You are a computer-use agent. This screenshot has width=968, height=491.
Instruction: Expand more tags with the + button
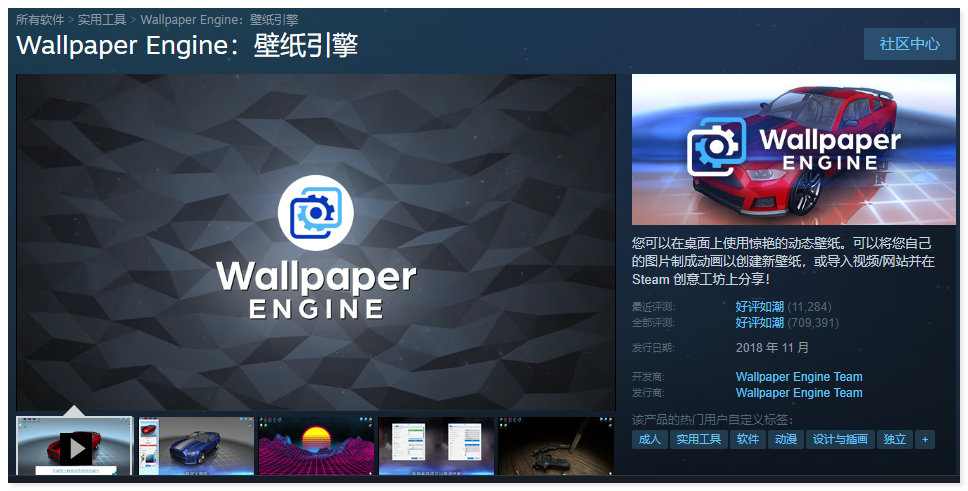point(925,439)
